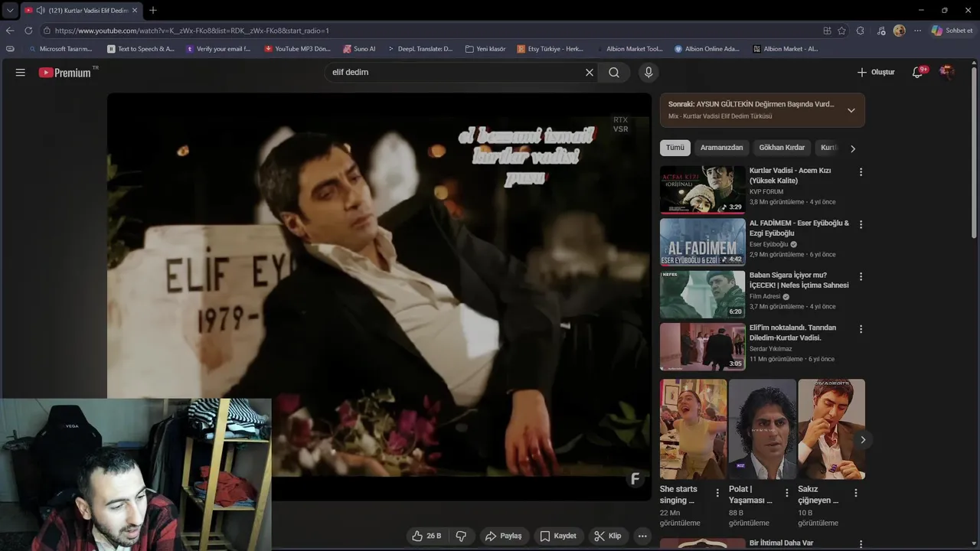
Task: Open Kurtlar Vadisi - Acem Kızı thumbnail
Action: [x=702, y=190]
